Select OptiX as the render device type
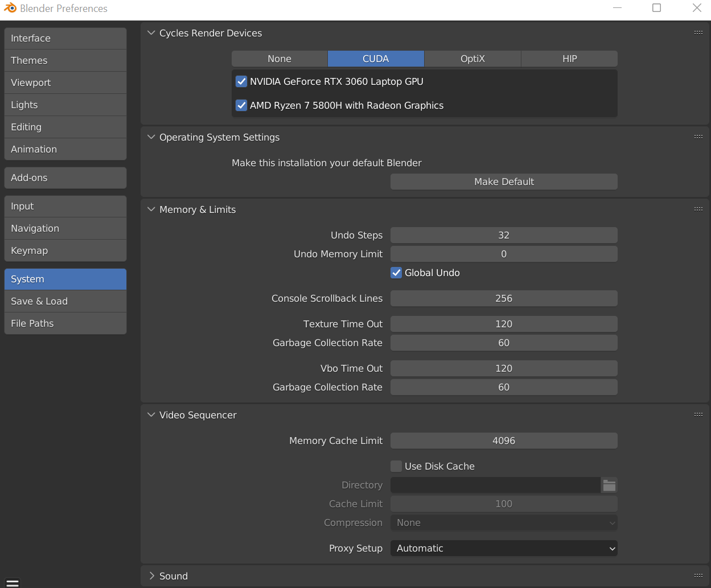The height and width of the screenshot is (588, 711). point(472,59)
